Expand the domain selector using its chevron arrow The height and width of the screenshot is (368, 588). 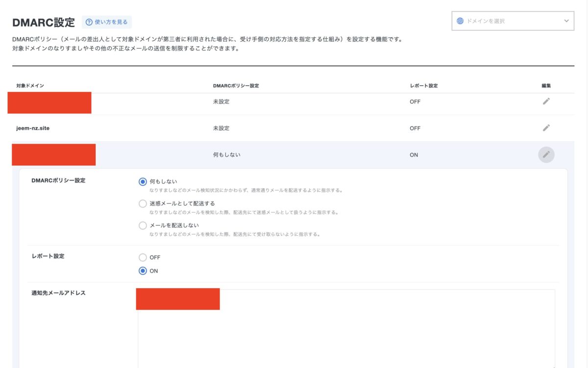coord(566,21)
